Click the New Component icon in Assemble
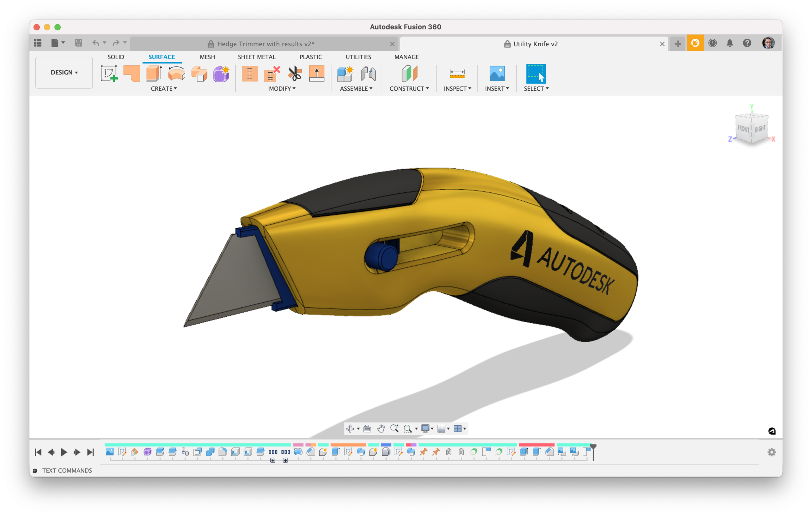 coord(345,74)
